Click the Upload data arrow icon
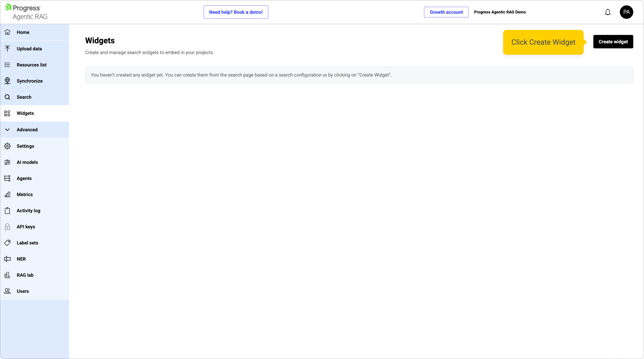644x359 pixels. click(7, 49)
